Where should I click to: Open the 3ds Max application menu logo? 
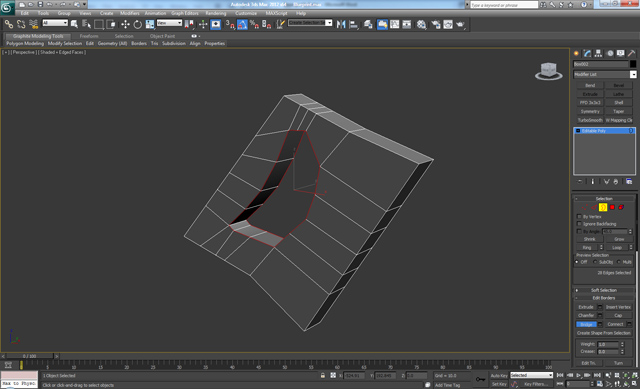[x=7, y=7]
